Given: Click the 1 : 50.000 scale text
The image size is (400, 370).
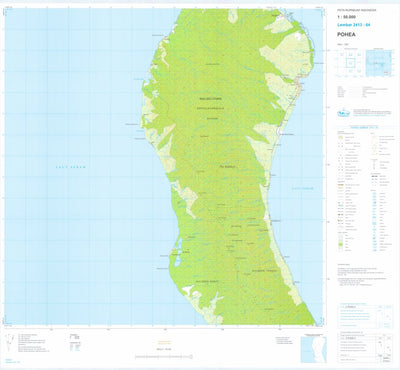Looking at the screenshot, I should 346,17.
